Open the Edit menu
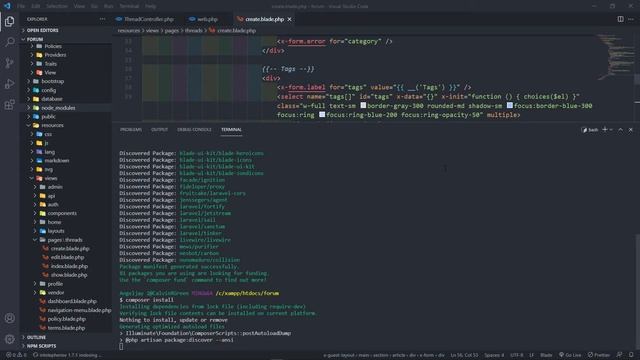 (36, 6)
